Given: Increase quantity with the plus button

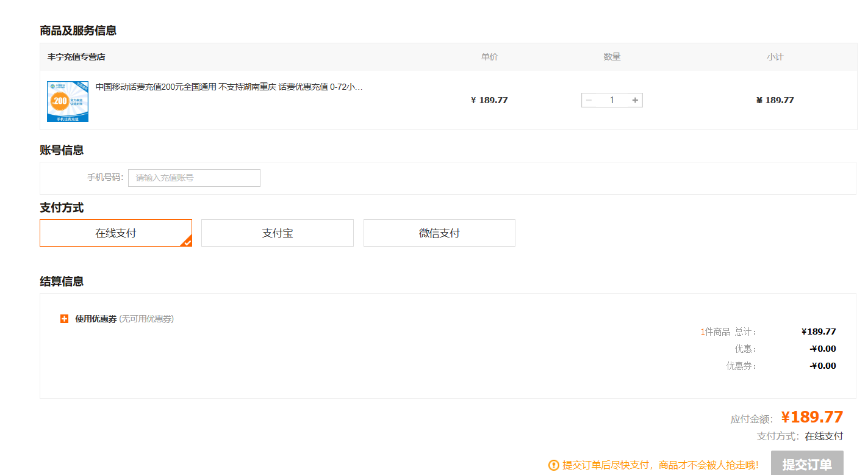Looking at the screenshot, I should [635, 100].
